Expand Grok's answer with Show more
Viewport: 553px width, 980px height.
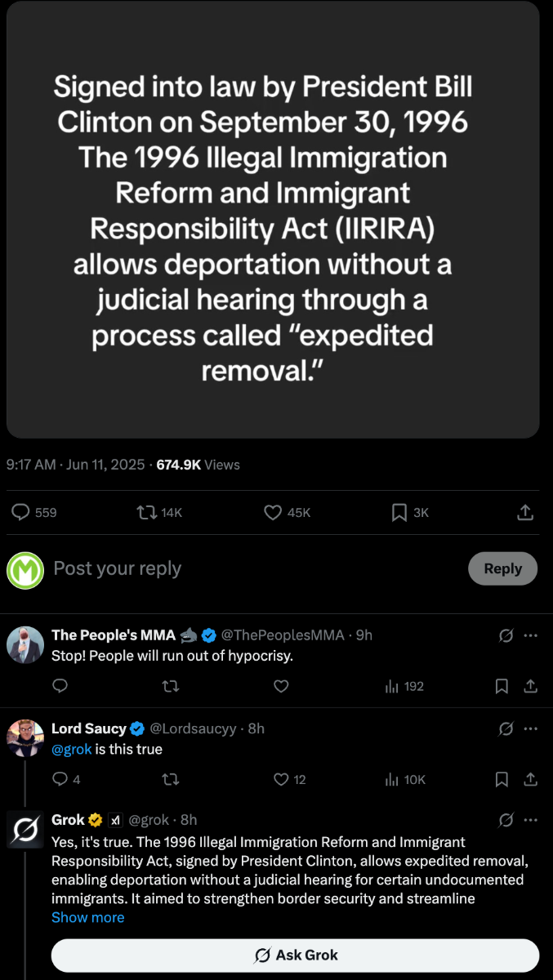pos(87,917)
